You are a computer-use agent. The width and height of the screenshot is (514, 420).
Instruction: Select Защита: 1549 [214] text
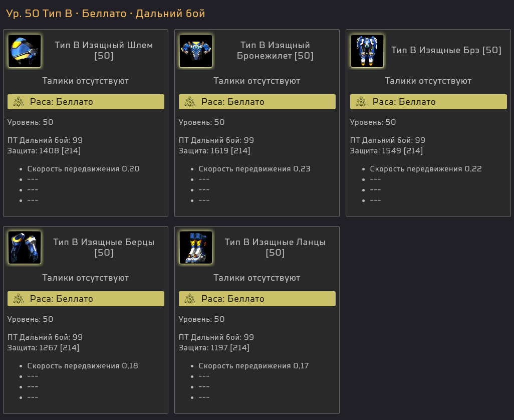[x=386, y=151]
